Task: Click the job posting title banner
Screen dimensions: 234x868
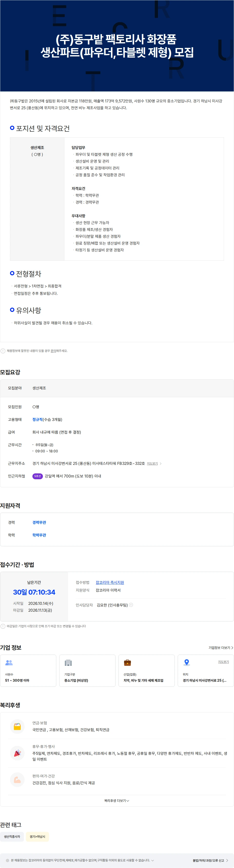Action: point(117,46)
